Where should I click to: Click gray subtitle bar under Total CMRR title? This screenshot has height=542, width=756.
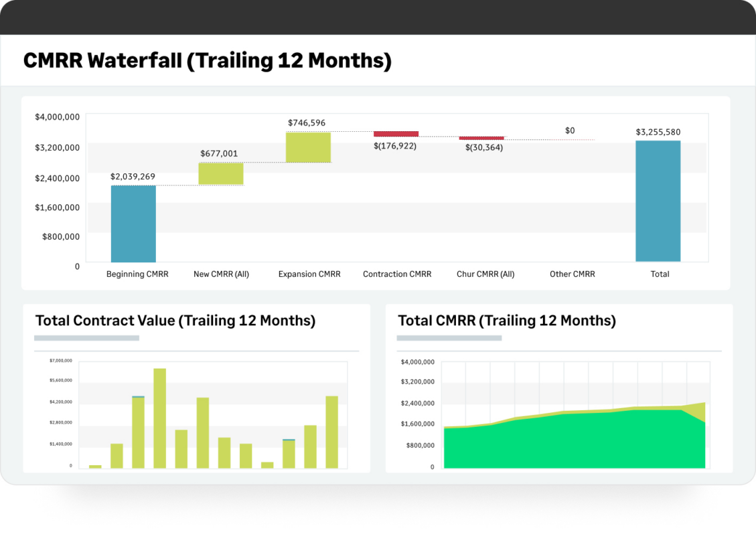click(x=449, y=338)
